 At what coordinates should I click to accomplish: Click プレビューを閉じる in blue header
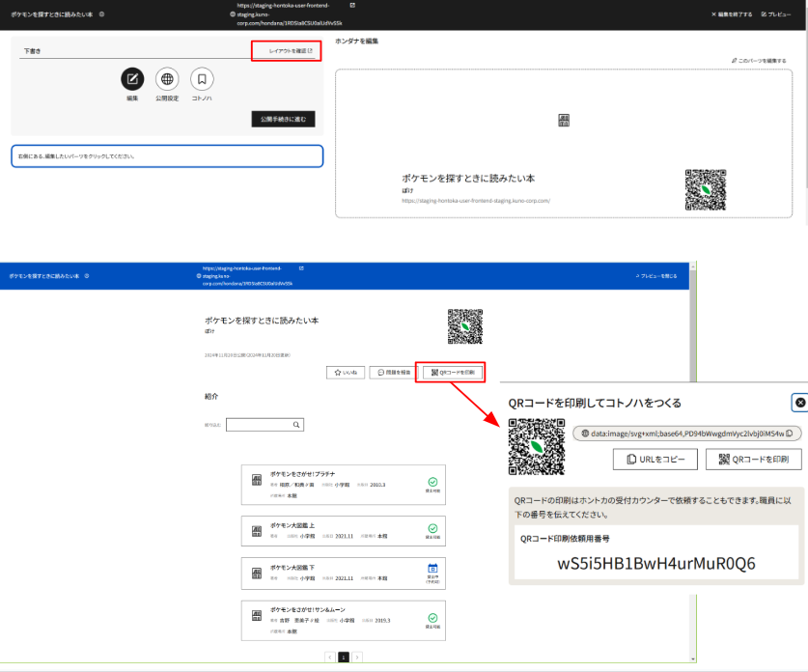point(656,276)
